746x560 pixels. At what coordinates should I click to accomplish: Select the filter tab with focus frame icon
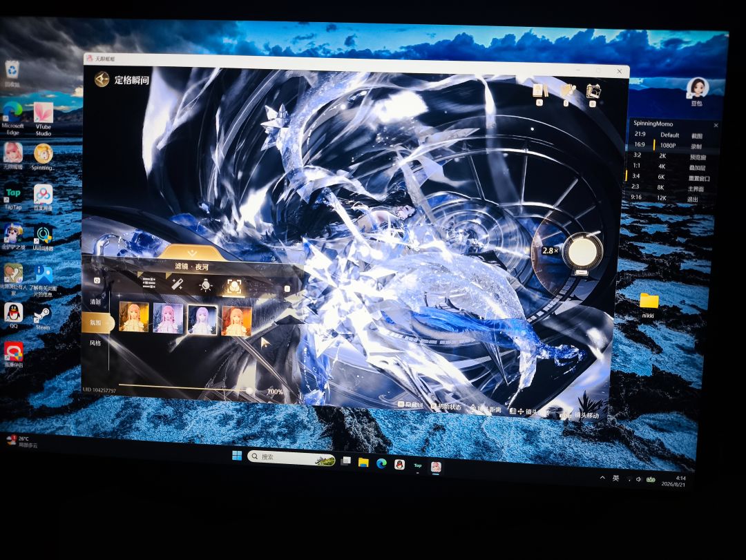[x=233, y=287]
